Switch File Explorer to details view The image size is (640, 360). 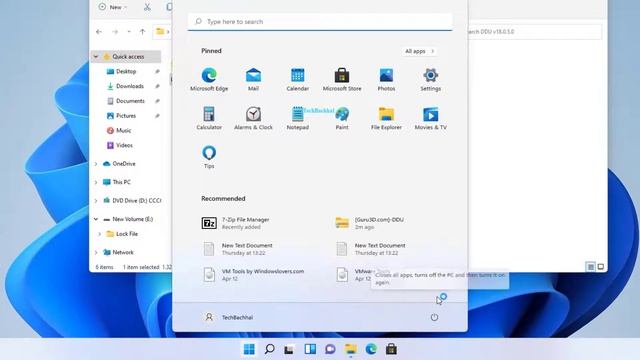click(591, 267)
